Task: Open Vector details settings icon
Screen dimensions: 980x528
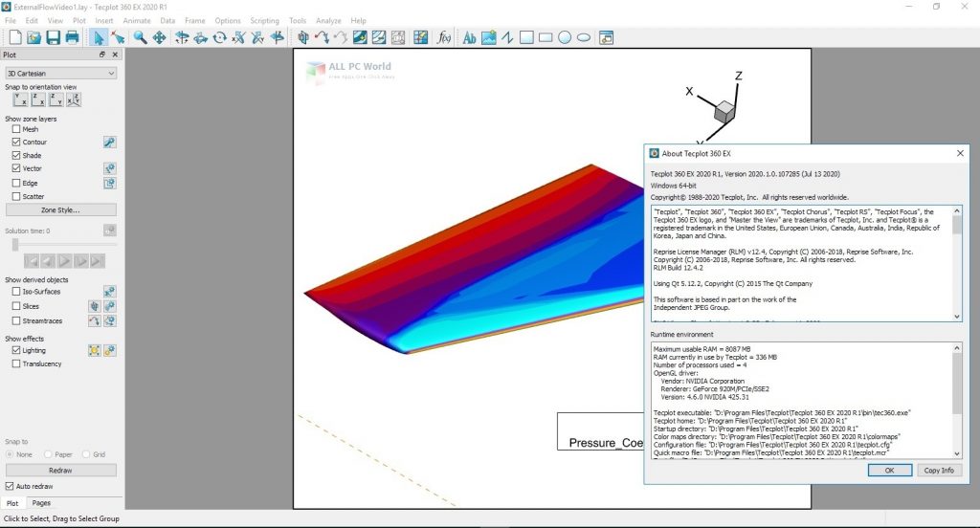Action: [x=109, y=168]
